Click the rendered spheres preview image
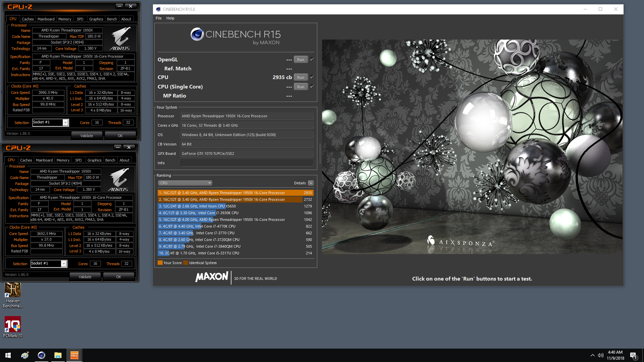The width and height of the screenshot is (644, 362). (x=472, y=146)
